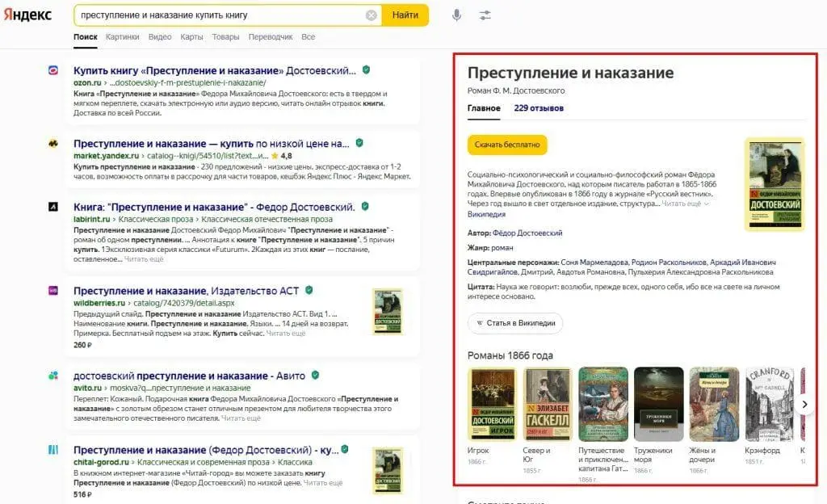Screen dimensions: 827x504
Task: Click the '260 ₽' price on wildberries result
Action: coord(82,345)
